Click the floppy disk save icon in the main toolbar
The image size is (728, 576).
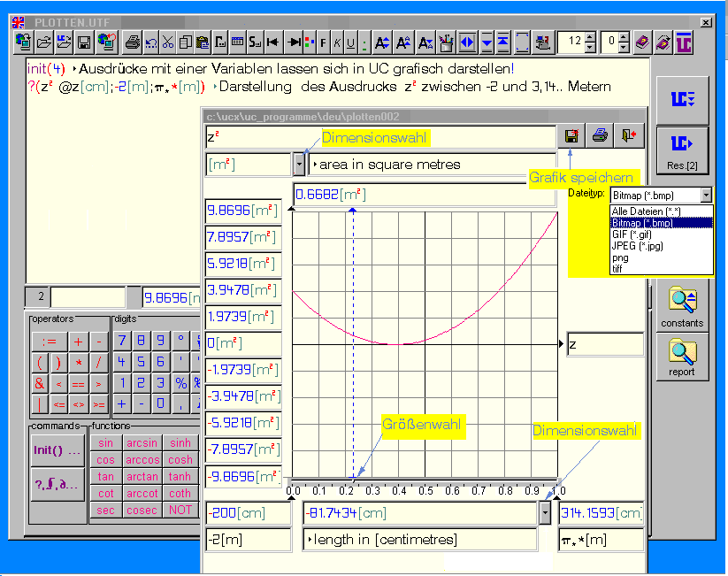pos(84,42)
